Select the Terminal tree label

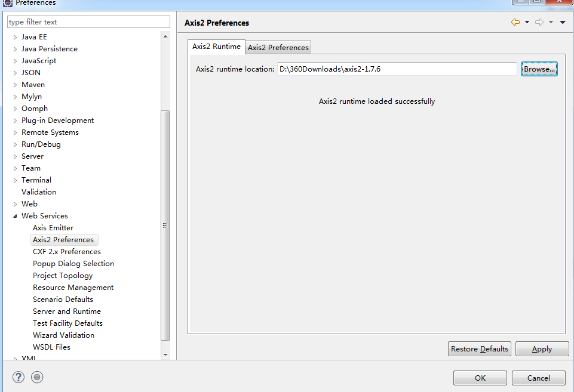36,180
